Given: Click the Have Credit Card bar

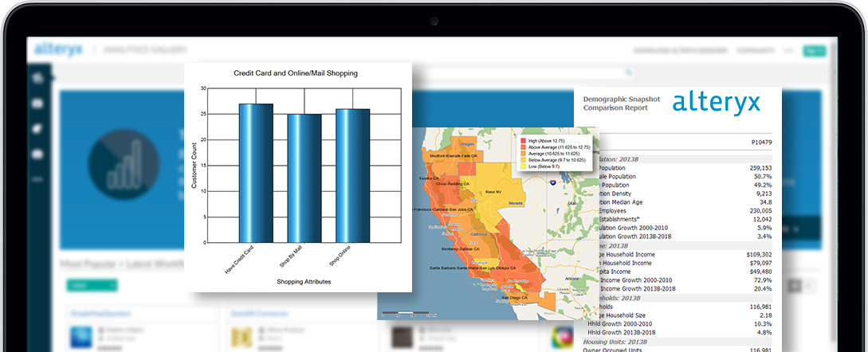Looking at the screenshot, I should (256, 173).
